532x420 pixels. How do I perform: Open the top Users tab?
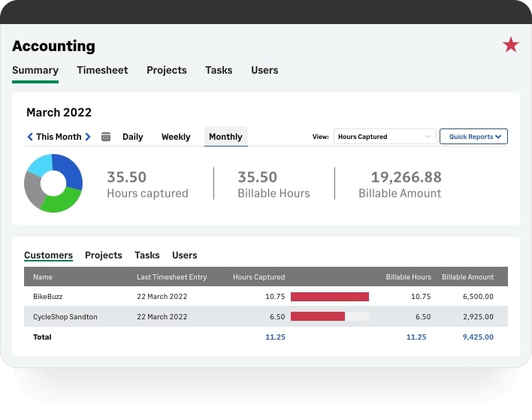pos(264,70)
